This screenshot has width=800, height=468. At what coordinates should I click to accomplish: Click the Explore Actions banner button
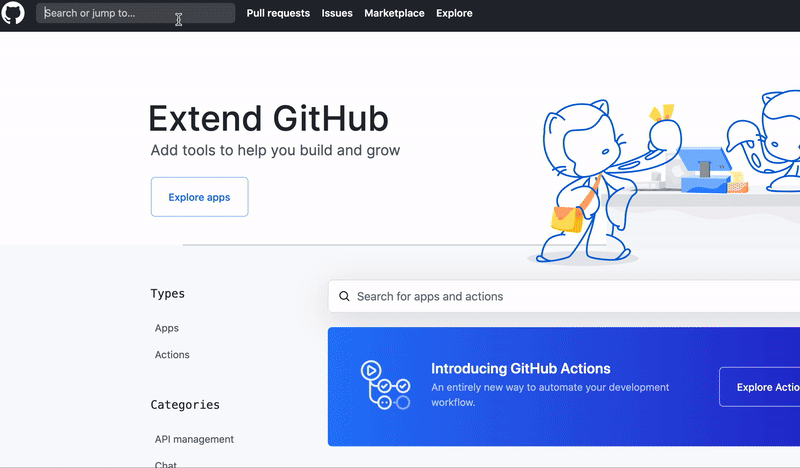[760, 387]
